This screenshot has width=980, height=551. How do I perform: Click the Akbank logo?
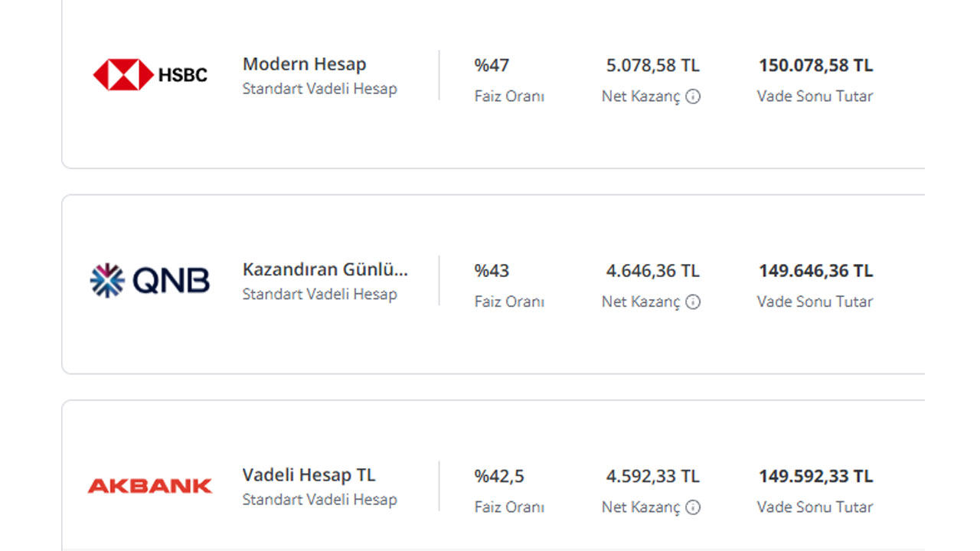point(150,486)
